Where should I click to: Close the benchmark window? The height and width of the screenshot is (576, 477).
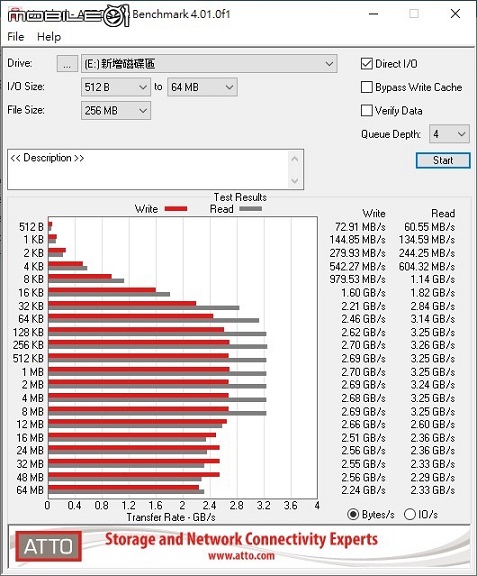(x=455, y=14)
